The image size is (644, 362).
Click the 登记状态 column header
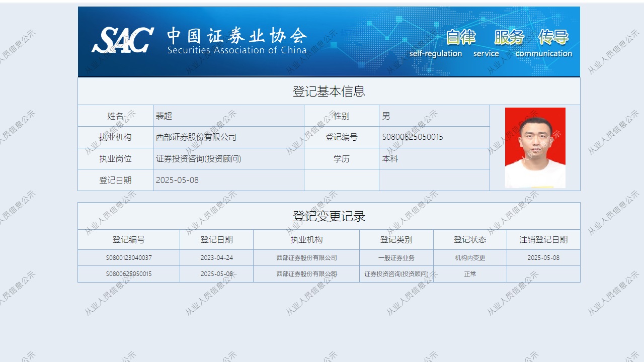[x=470, y=240]
